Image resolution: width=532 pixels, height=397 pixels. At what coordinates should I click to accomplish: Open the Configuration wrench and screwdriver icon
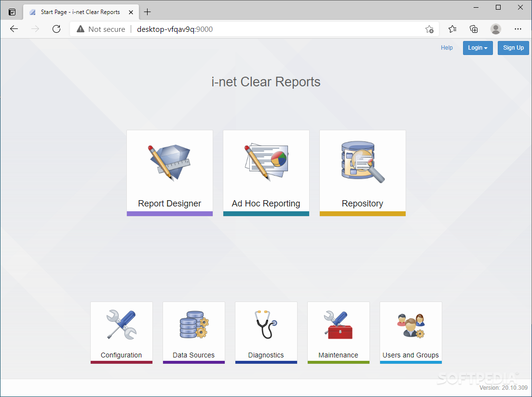pos(122,324)
